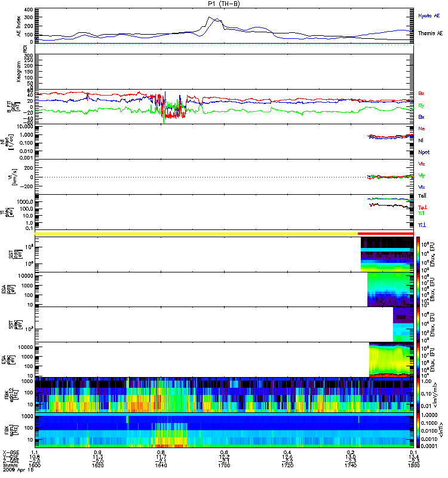Click the nT magnetic field color bar
This screenshot has height=478, width=448.
(x=418, y=430)
